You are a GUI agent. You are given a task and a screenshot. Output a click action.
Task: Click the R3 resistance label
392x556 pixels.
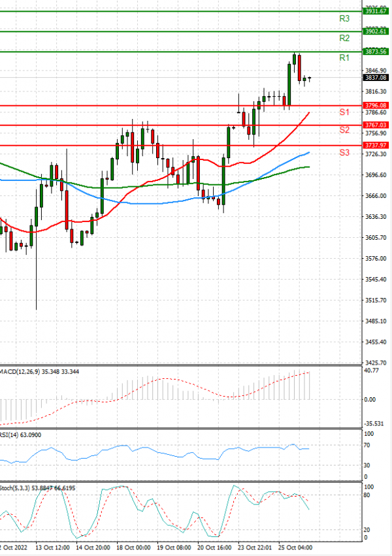tap(344, 19)
